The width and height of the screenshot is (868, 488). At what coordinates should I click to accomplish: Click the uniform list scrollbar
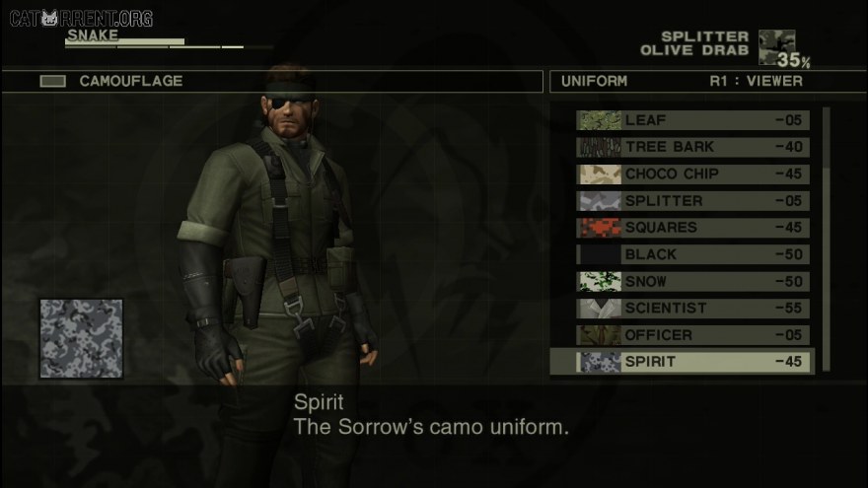(x=826, y=239)
